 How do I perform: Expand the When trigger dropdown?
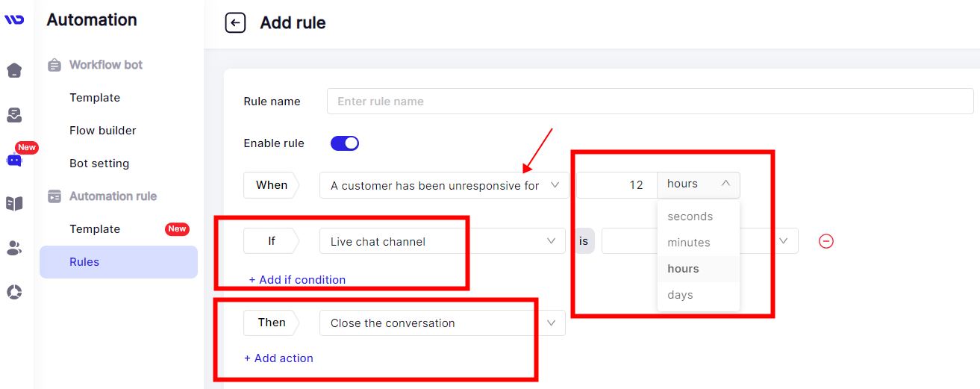coord(444,185)
